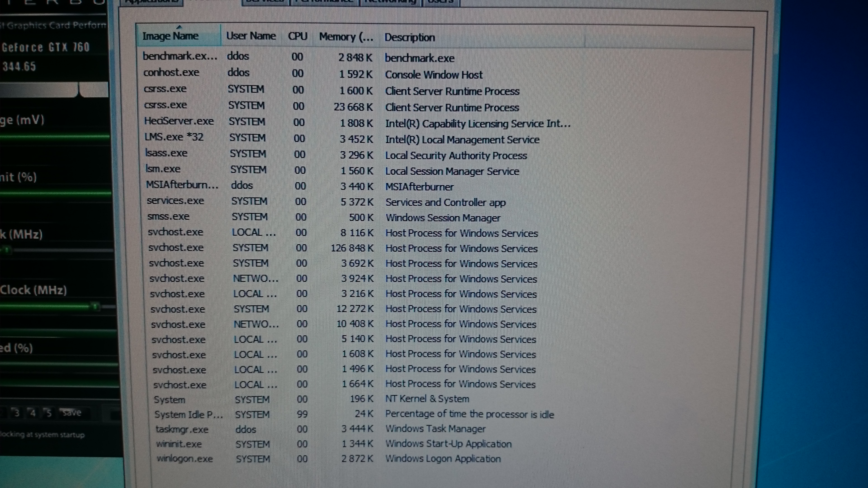Click the Windows Task Manager description
868x488 pixels.
point(435,429)
